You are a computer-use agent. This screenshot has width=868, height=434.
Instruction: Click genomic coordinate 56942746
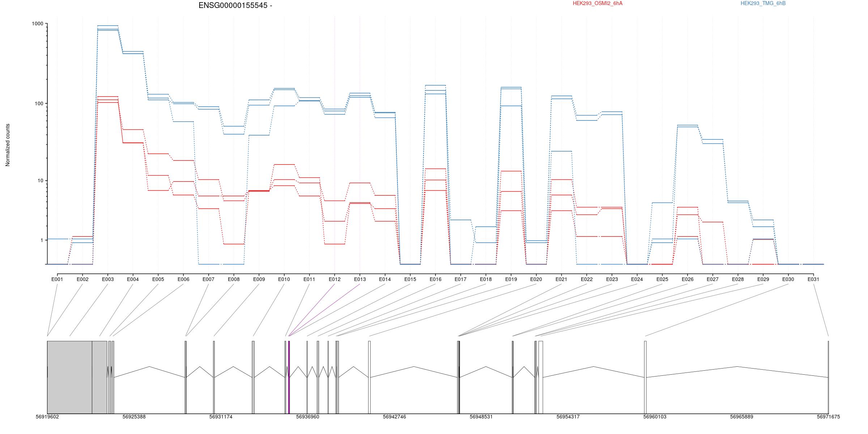395,417
